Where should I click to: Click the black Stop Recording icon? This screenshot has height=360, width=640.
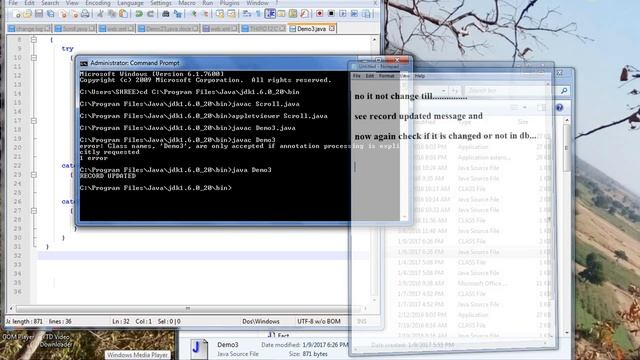coord(331,14)
